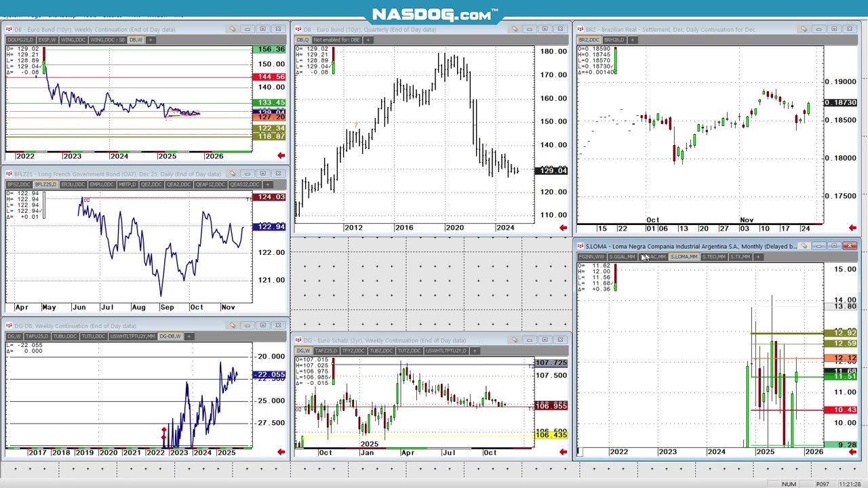Open the QEAP1Z,DDC tab

[210, 184]
